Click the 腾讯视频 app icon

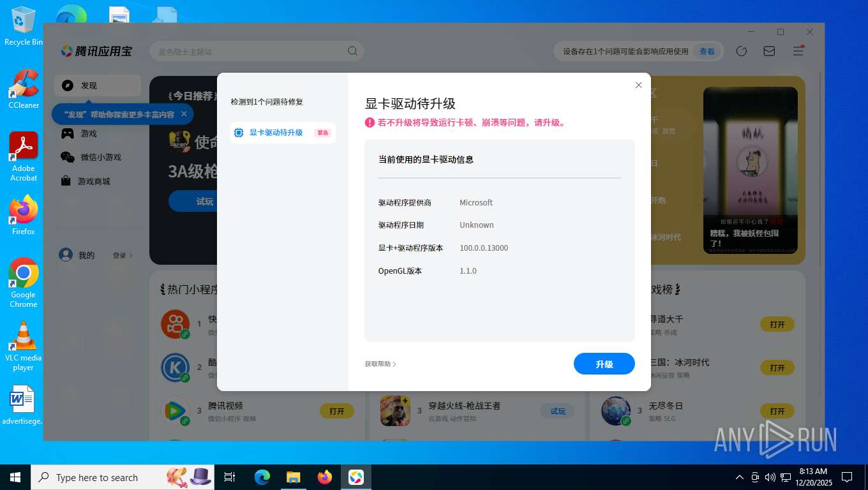coord(176,412)
